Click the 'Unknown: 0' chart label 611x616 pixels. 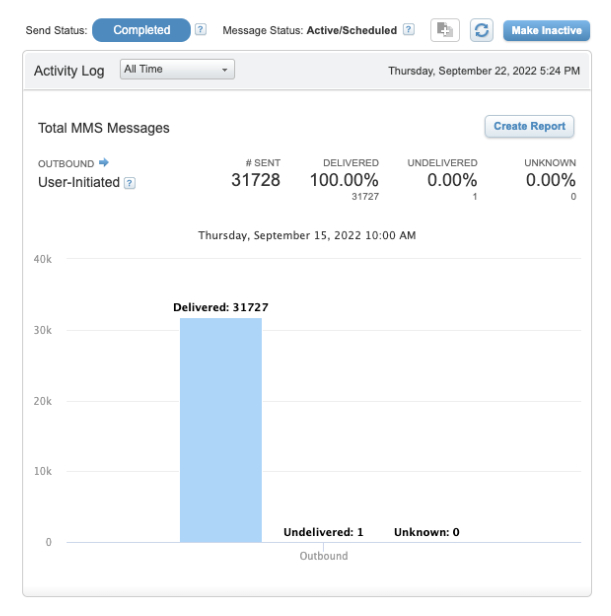click(x=426, y=532)
